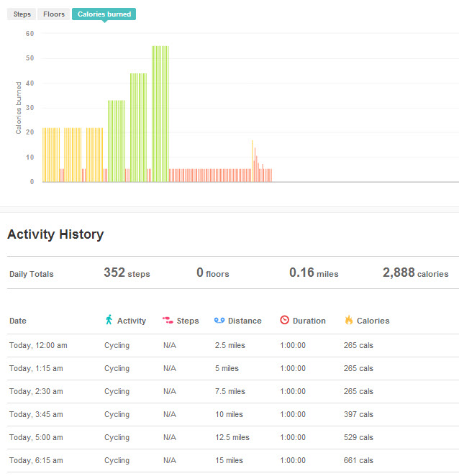Click the blue Distance route icon
The image size is (459, 476).
click(x=219, y=321)
